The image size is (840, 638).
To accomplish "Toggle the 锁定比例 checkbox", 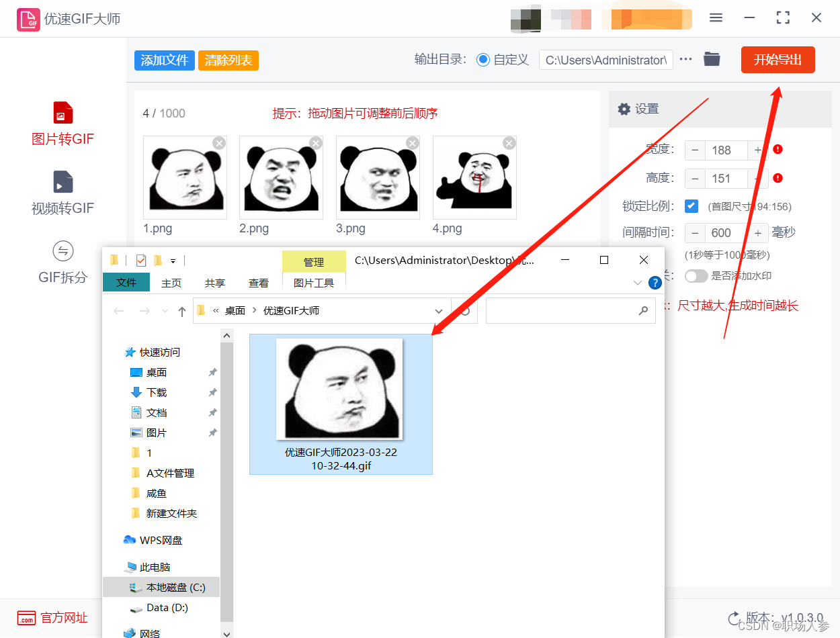I will [x=691, y=206].
